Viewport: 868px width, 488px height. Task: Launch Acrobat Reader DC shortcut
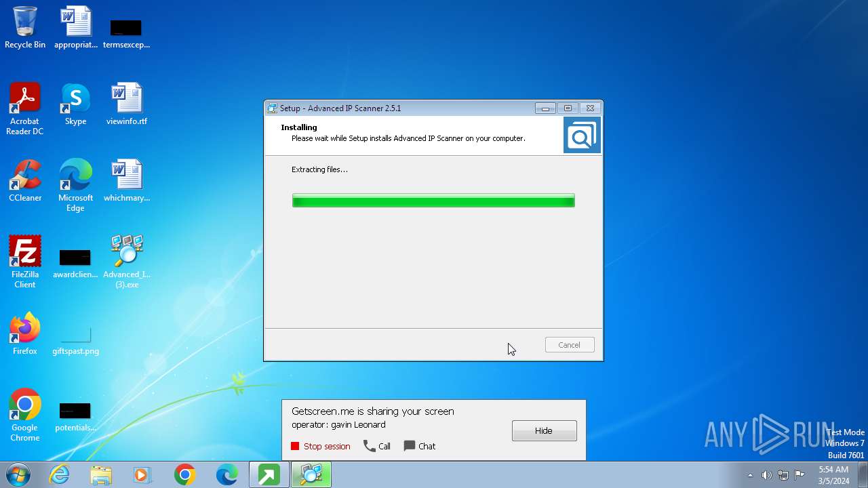tap(25, 108)
